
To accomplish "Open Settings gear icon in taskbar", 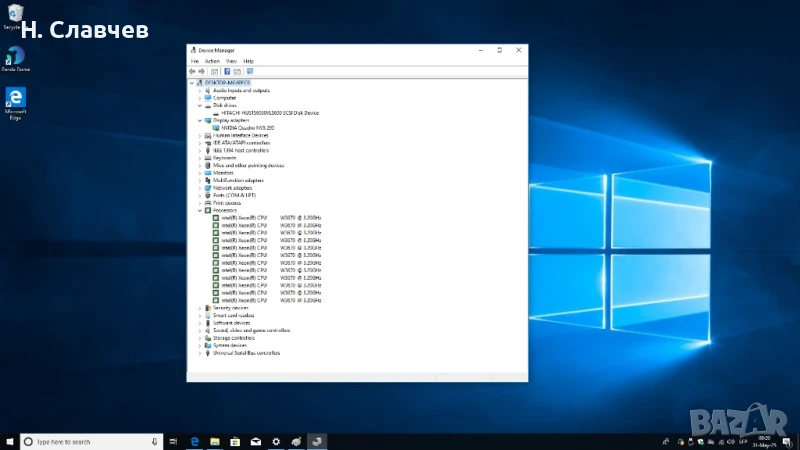I will point(275,441).
